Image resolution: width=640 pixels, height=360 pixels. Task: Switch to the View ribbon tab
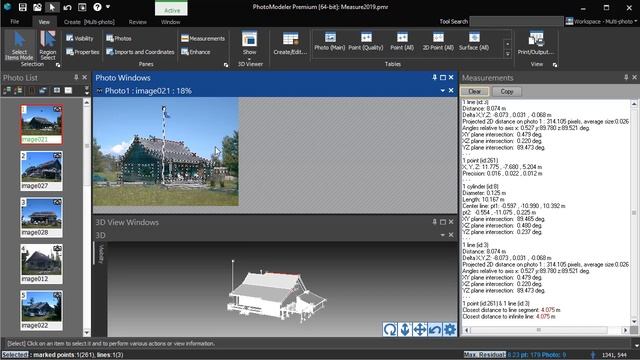[44, 22]
